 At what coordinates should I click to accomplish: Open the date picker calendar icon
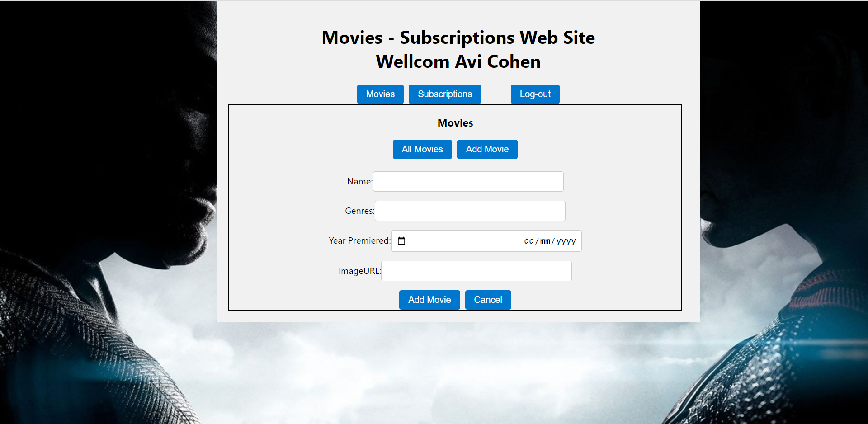click(401, 240)
